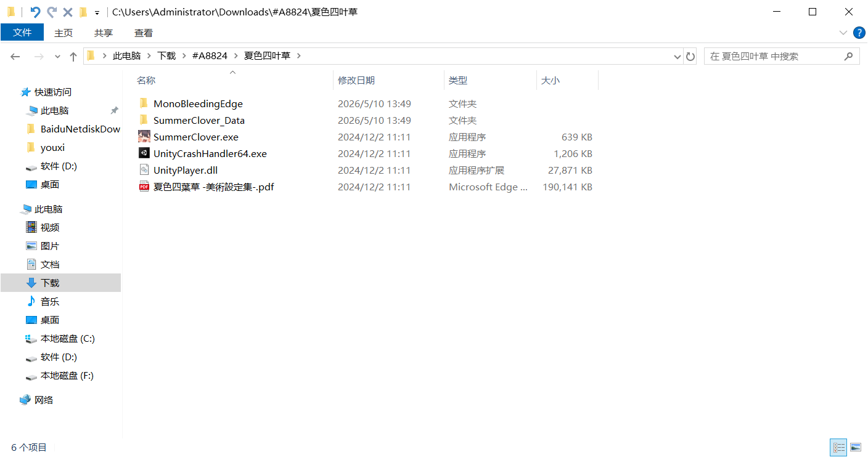868x457 pixels.
Task: Select the highlighted 下载 item in sidebar
Action: point(60,283)
